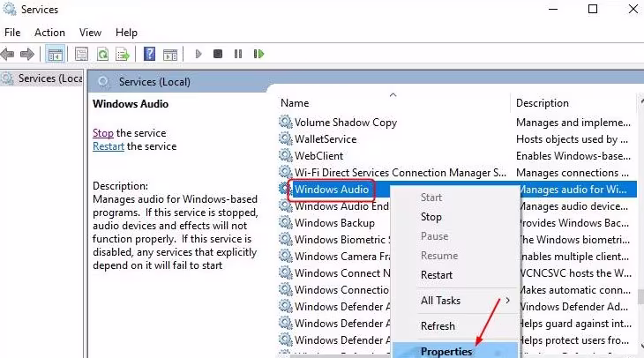Click the Back arrow toolbar icon
This screenshot has height=358, width=644.
coord(7,54)
